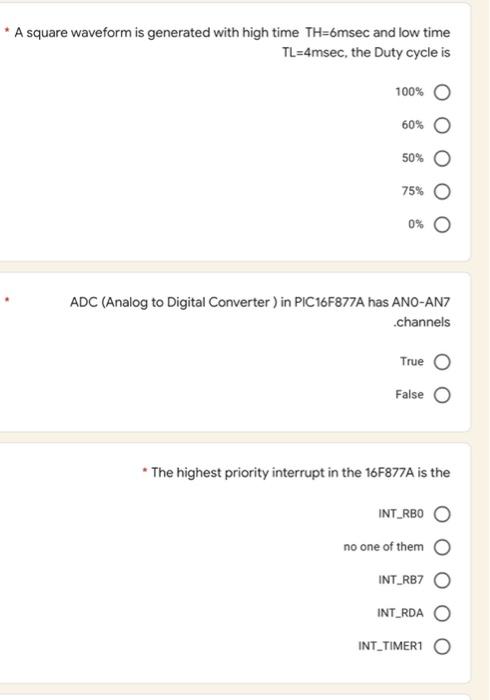Select the 0% duty cycle option

coord(442,225)
